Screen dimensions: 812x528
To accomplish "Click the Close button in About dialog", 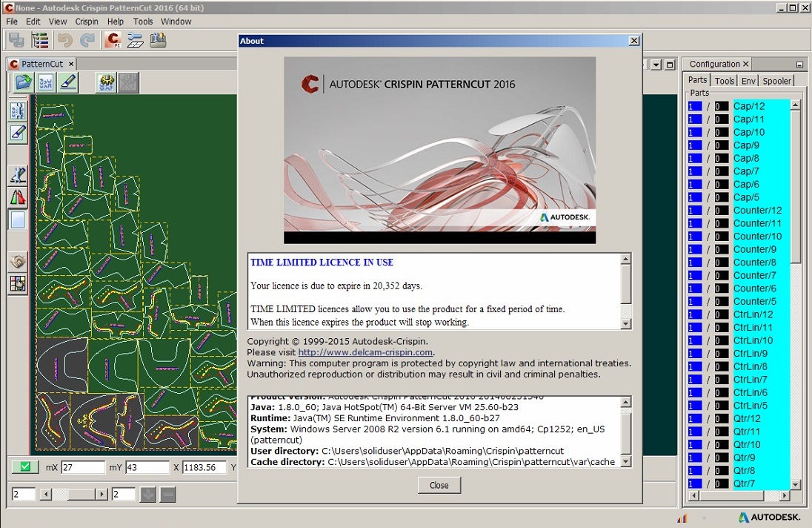I will [439, 485].
